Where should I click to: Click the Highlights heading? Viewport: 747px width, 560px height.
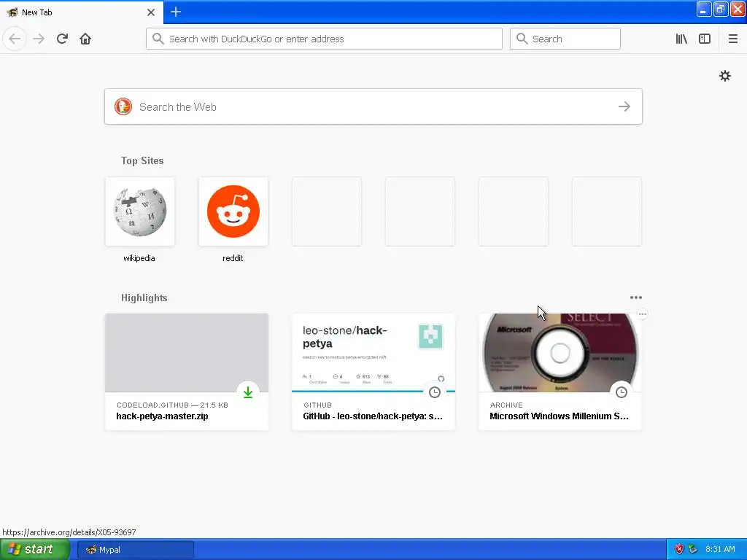coord(144,297)
